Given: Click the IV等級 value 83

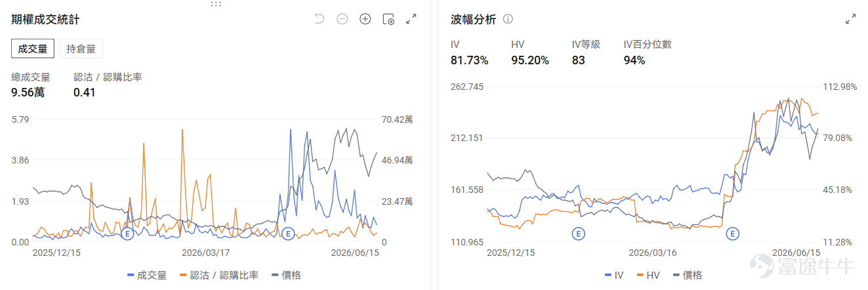Looking at the screenshot, I should click(x=578, y=60).
